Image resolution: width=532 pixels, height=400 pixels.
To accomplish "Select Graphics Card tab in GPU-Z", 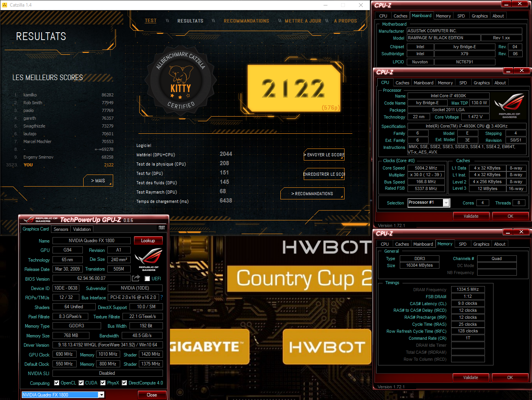I will coord(36,229).
